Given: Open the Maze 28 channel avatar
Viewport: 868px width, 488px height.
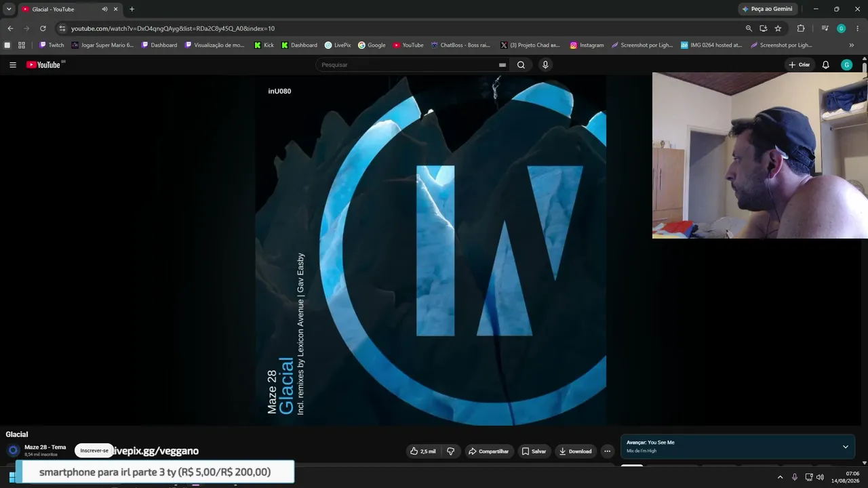Looking at the screenshot, I should [x=13, y=451].
